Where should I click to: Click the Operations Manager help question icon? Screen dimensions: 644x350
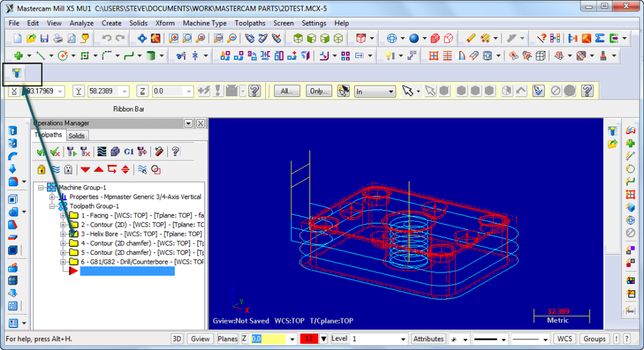175,152
